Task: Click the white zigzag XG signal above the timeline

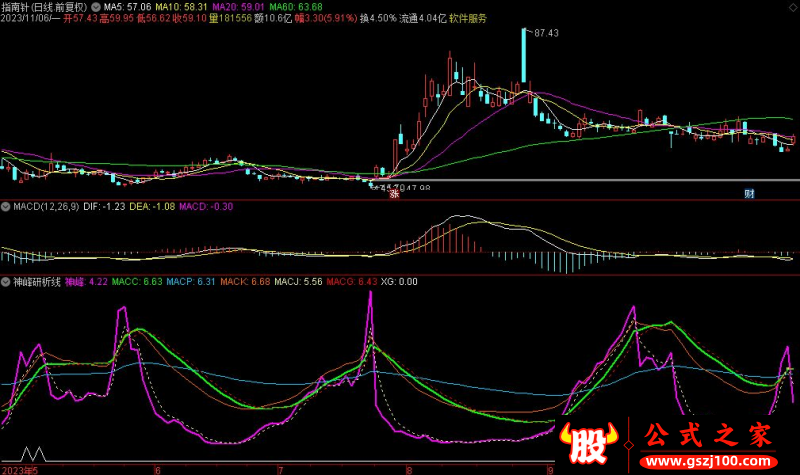Action: (33, 454)
